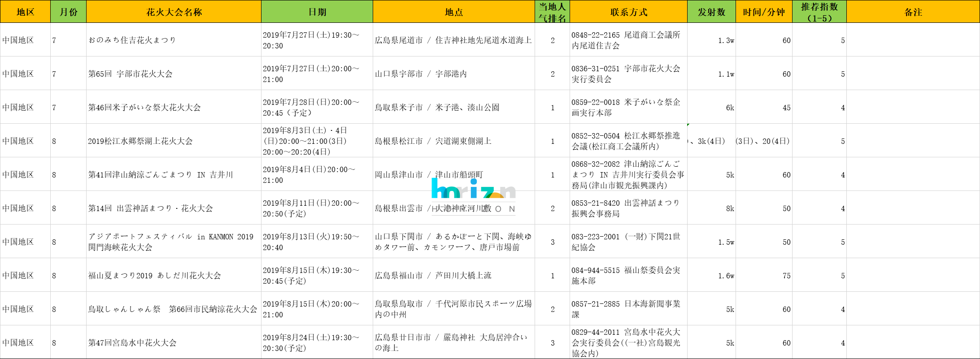
Task: Click launch count cell 6k
Action: pyautogui.click(x=711, y=107)
